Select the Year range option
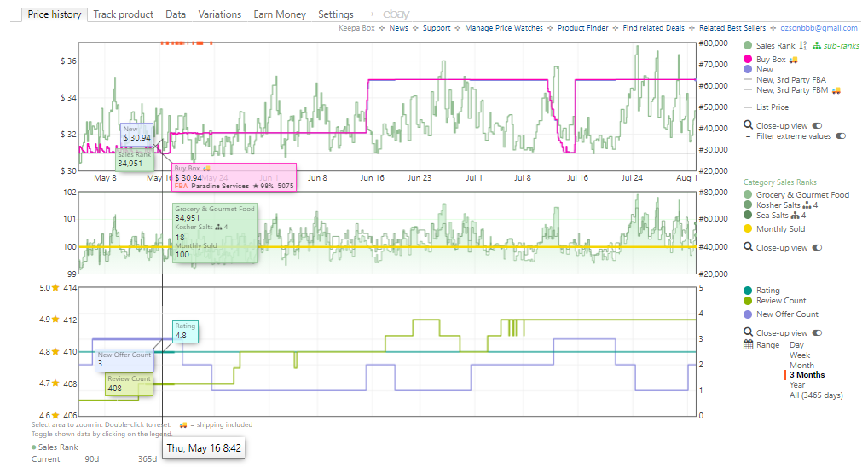Image resolution: width=868 pixels, height=467 pixels. coord(797,385)
